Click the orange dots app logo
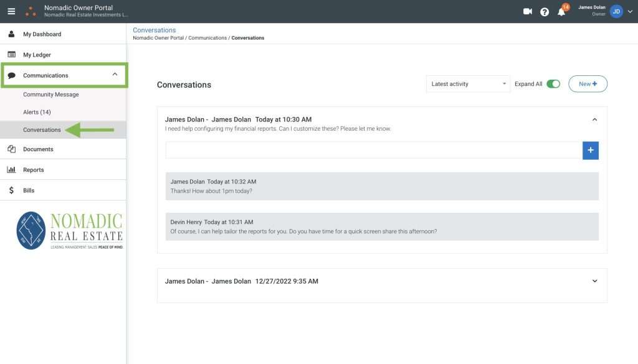The height and width of the screenshot is (364, 638). pyautogui.click(x=31, y=11)
